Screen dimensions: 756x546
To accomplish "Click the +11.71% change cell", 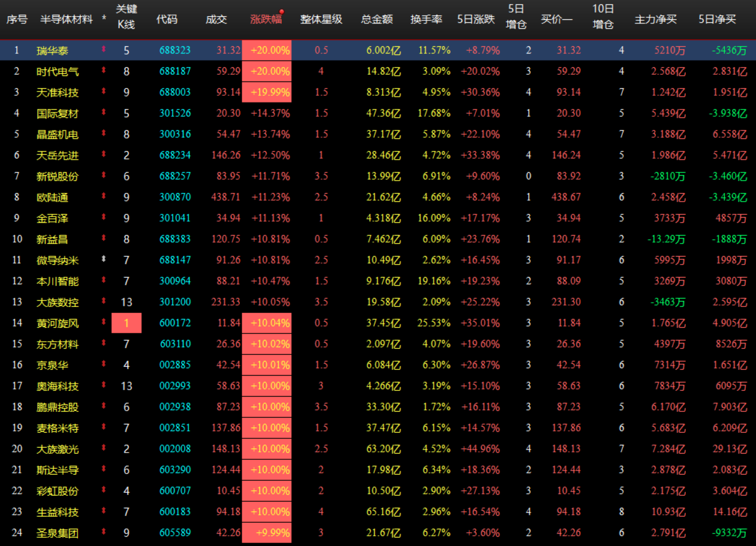I will [x=270, y=176].
